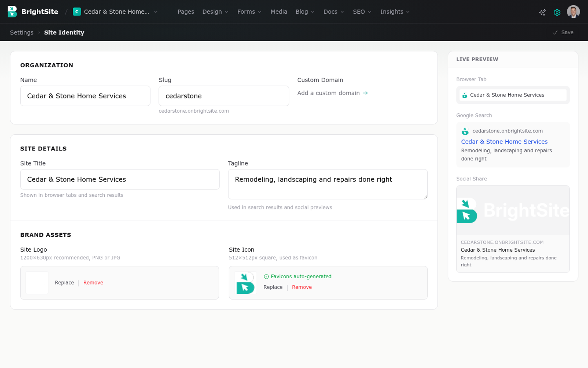This screenshot has width=588, height=368.
Task: Replace the Site Icon
Action: tap(273, 287)
